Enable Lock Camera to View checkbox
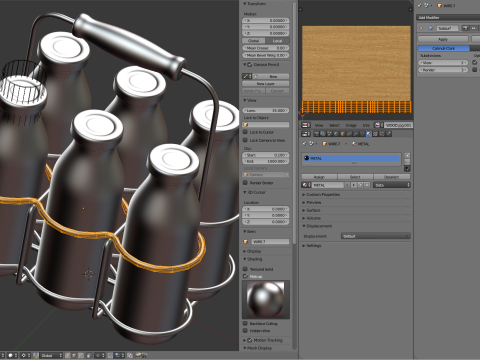This screenshot has width=480, height=360. pyautogui.click(x=246, y=140)
